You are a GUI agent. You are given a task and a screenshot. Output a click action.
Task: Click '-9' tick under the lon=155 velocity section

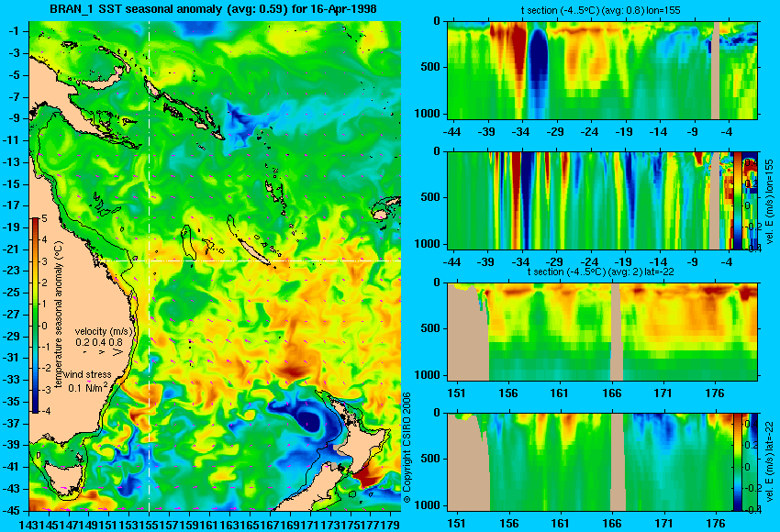pyautogui.click(x=692, y=262)
